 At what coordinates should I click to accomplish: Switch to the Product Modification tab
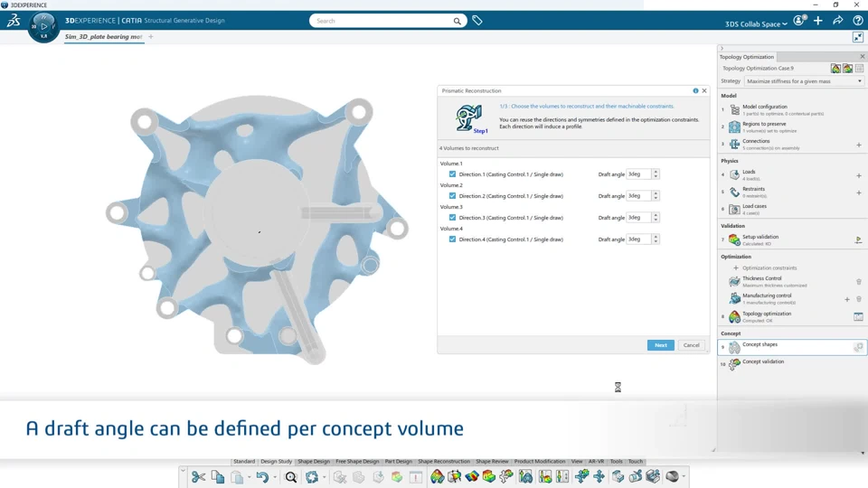[x=540, y=462]
